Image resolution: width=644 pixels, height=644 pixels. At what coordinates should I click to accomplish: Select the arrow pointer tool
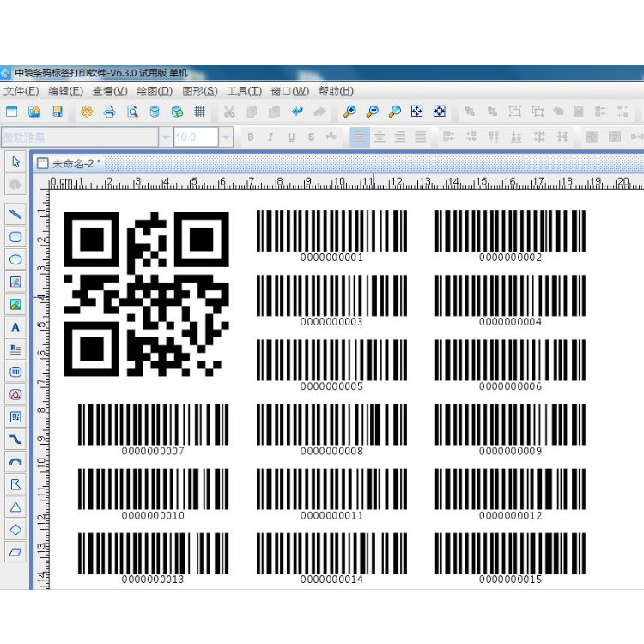15,161
